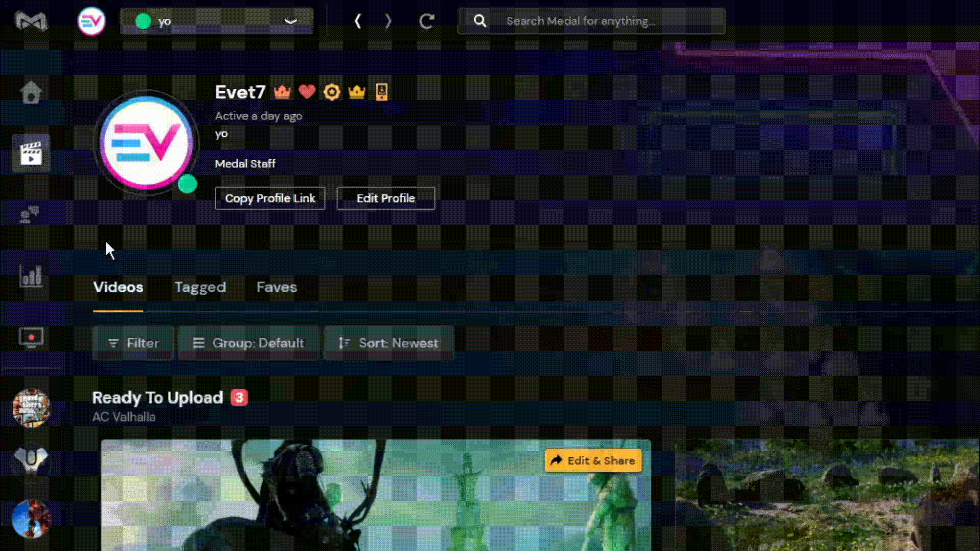
Task: Open the Clips library sidebar icon
Action: 31,153
